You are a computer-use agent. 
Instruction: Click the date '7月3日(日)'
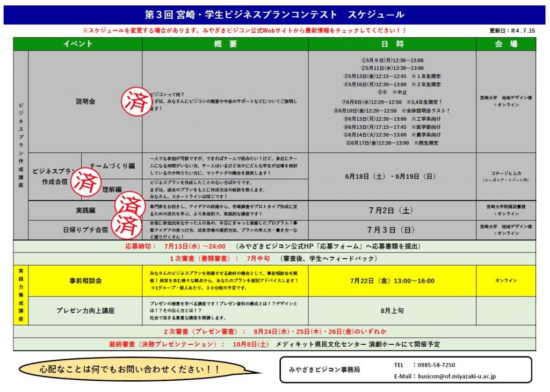point(391,230)
